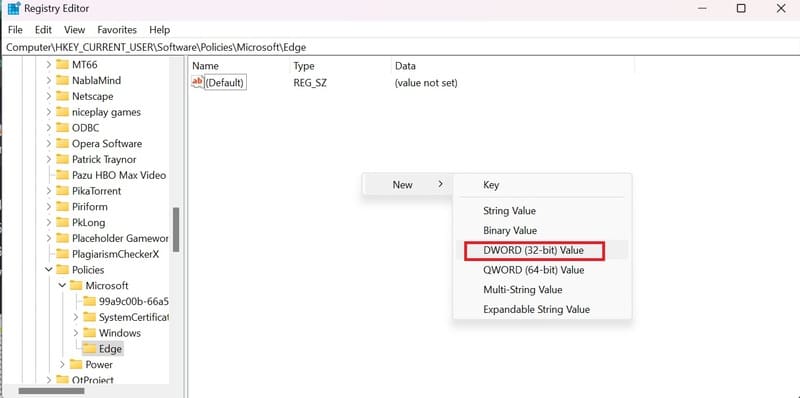The height and width of the screenshot is (398, 800).
Task: Collapse the Policies tree node
Action: pyautogui.click(x=48, y=270)
